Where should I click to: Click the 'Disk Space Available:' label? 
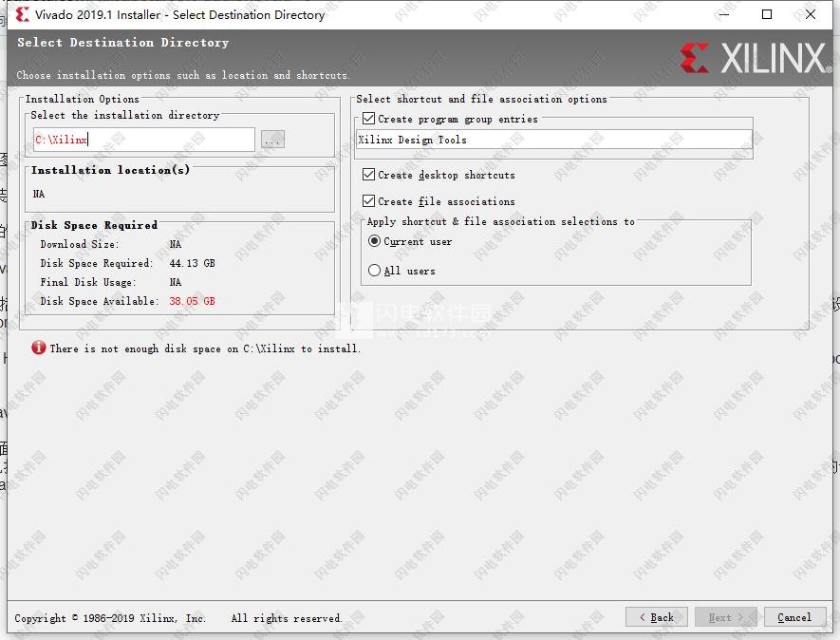[99, 301]
